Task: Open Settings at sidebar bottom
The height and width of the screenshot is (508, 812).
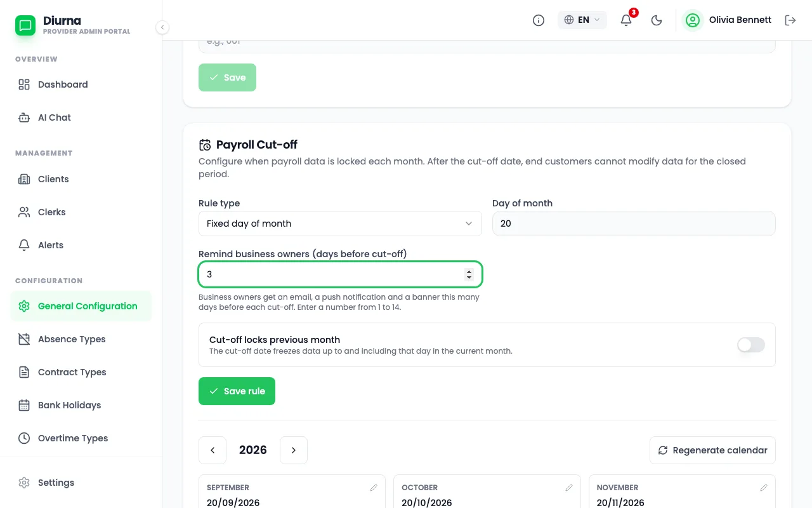Action: [81, 483]
